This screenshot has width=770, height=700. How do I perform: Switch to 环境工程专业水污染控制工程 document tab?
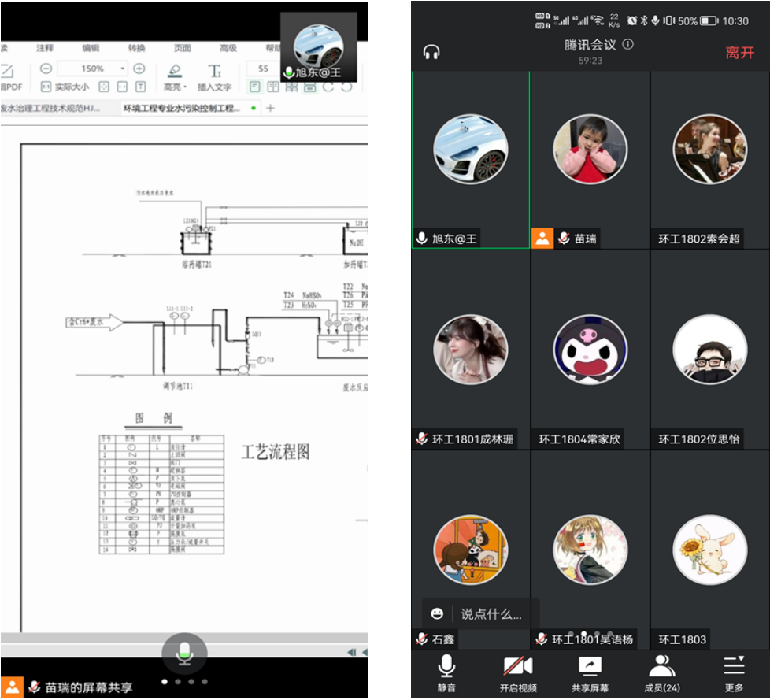(183, 108)
